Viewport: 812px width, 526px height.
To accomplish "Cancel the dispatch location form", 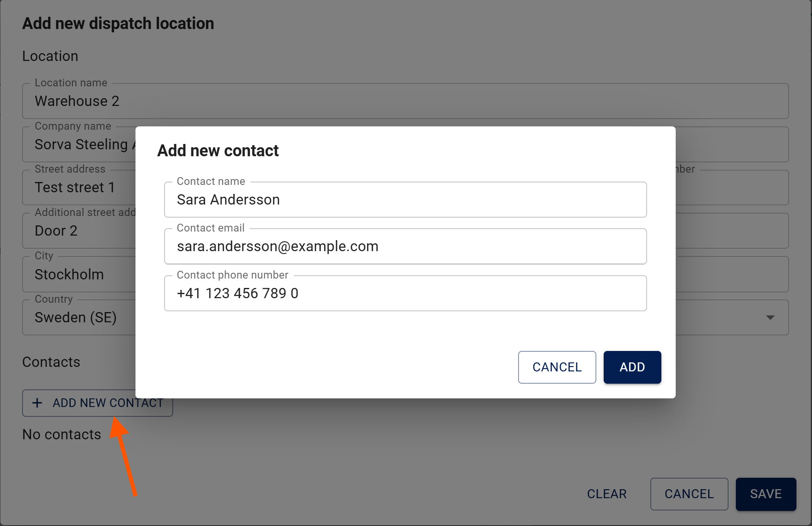I will point(689,494).
